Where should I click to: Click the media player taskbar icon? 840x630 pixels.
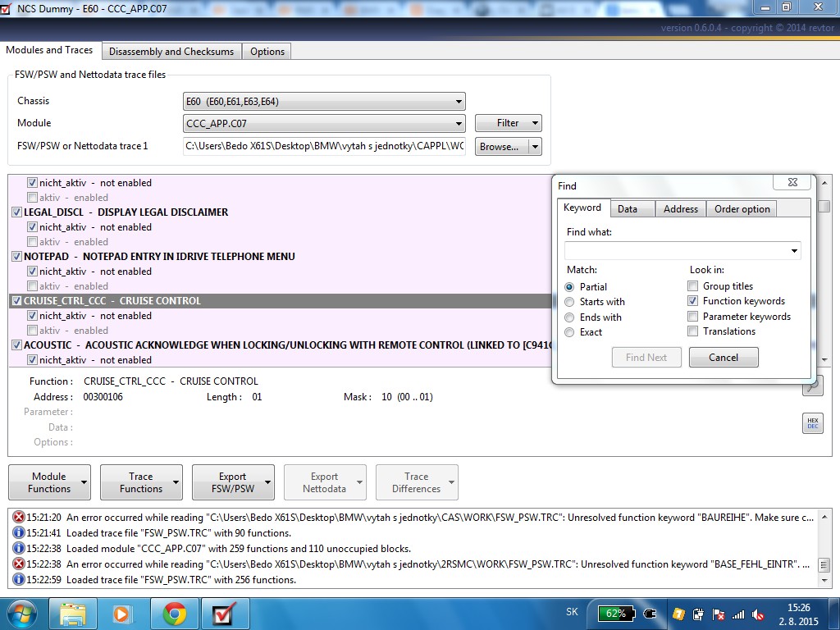[x=123, y=614]
